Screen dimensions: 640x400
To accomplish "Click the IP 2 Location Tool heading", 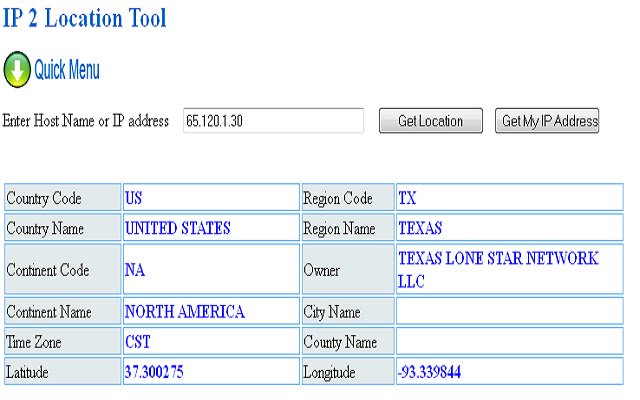I will tap(84, 18).
